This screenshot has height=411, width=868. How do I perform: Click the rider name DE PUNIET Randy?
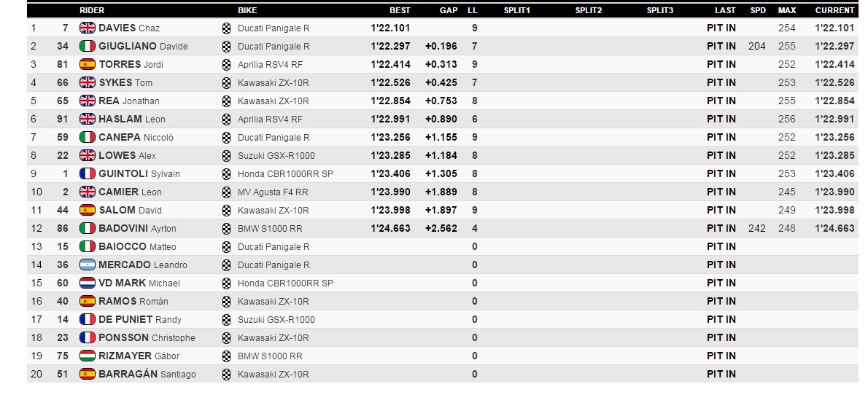coord(139,319)
